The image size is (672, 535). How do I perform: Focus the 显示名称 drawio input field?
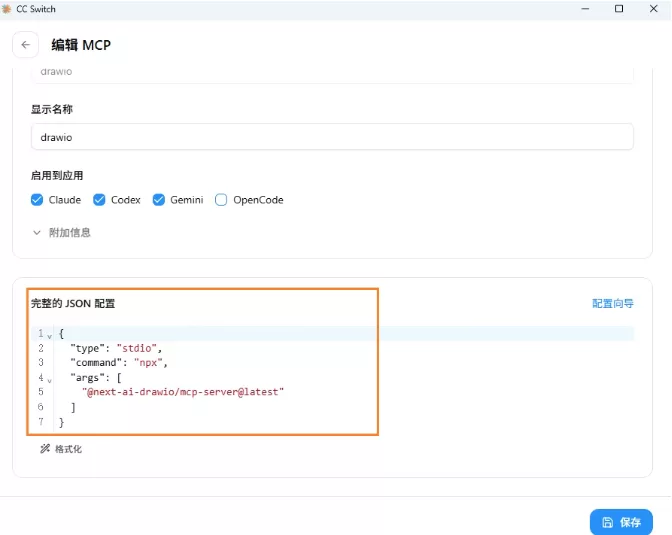[x=332, y=137]
